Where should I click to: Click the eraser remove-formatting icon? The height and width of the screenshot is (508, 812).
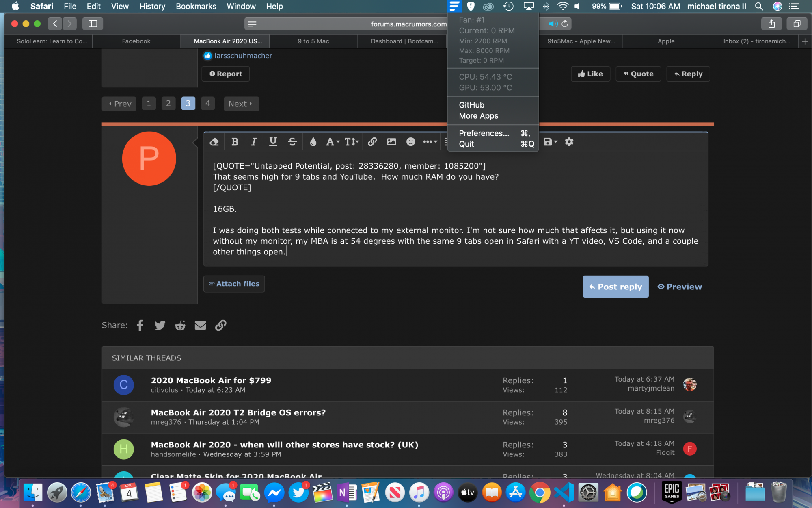click(214, 142)
